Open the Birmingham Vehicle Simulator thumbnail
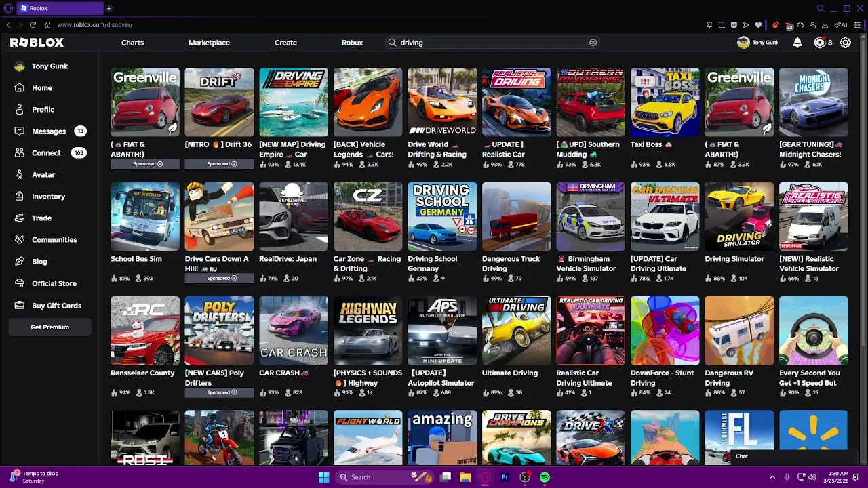This screenshot has width=868, height=488. (x=591, y=217)
